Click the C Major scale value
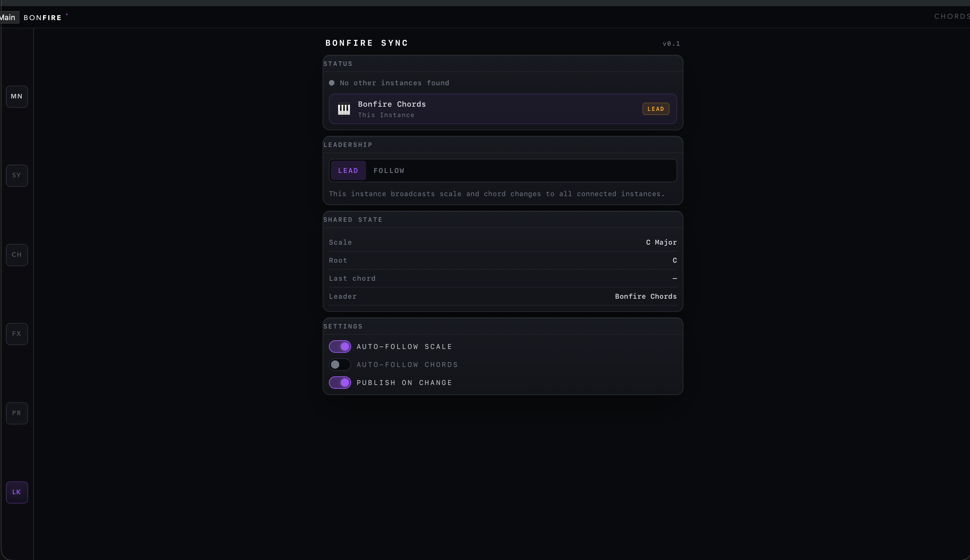 (661, 242)
